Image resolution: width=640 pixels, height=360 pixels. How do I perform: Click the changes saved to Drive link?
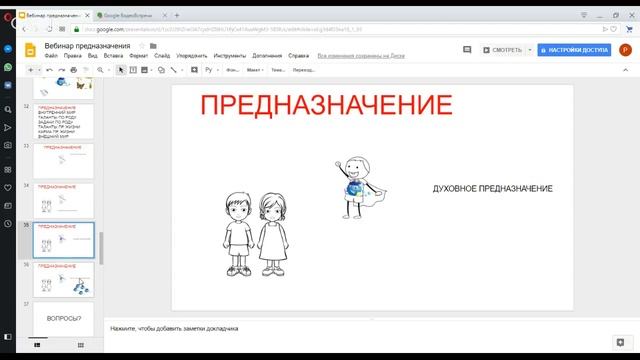(x=361, y=56)
